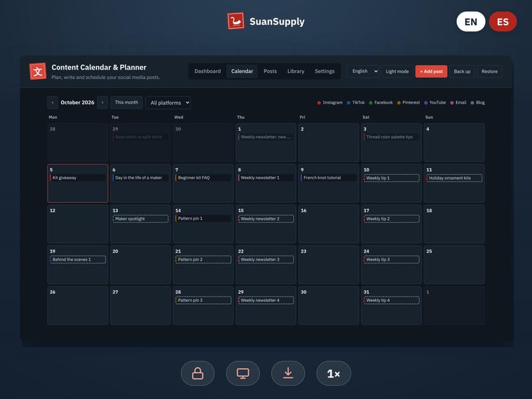The width and height of the screenshot is (532, 399).
Task: Select the October 4 day cell
Action: [x=454, y=143]
